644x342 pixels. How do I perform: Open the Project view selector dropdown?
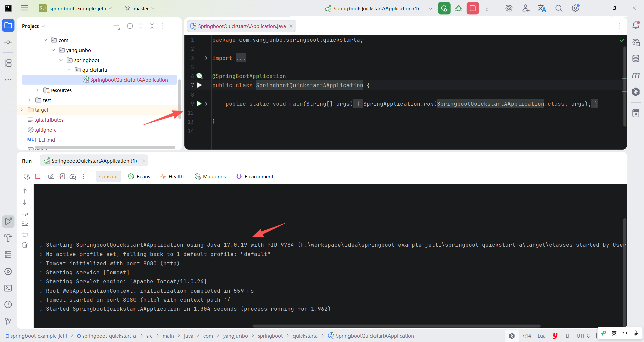click(x=34, y=26)
